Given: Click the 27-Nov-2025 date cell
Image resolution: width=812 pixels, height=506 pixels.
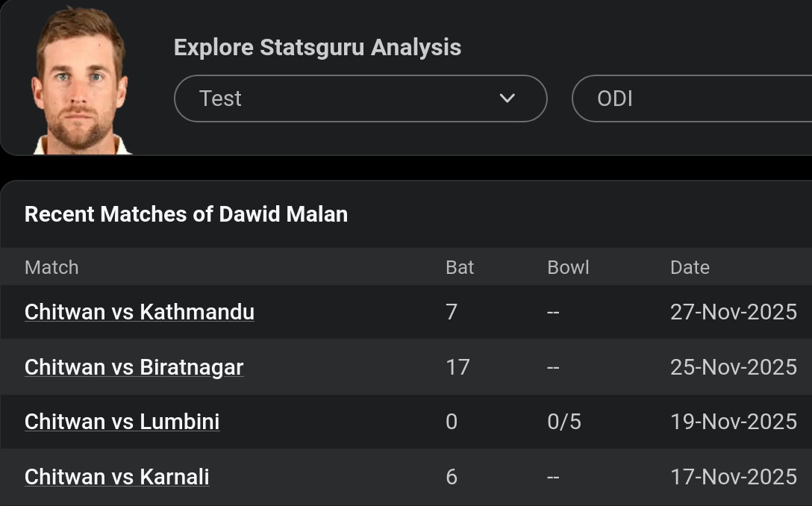Looking at the screenshot, I should coord(734,312).
